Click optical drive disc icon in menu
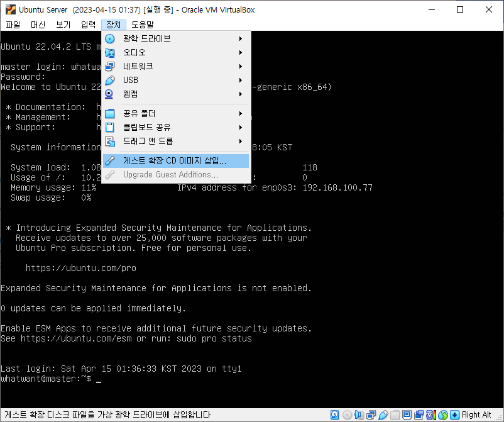Image resolution: width=504 pixels, height=422 pixels. pos(110,38)
